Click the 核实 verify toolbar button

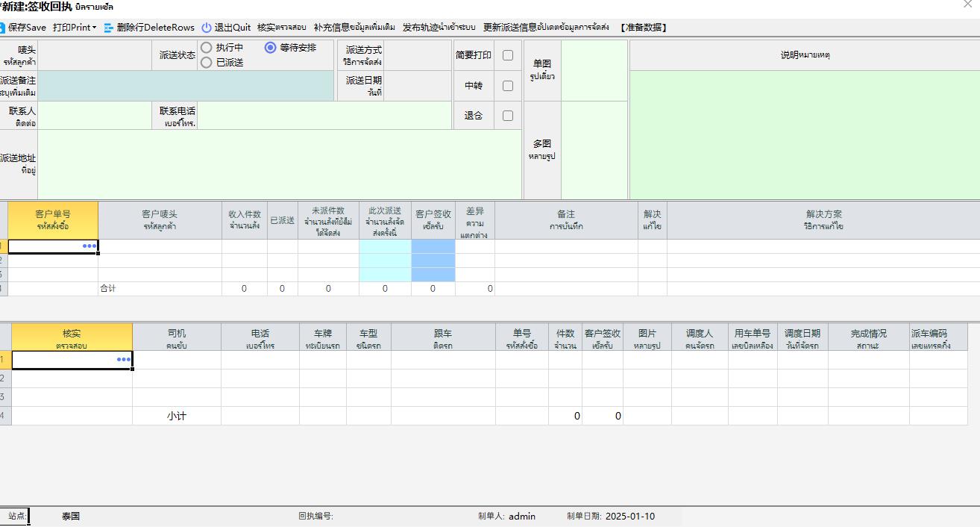282,28
